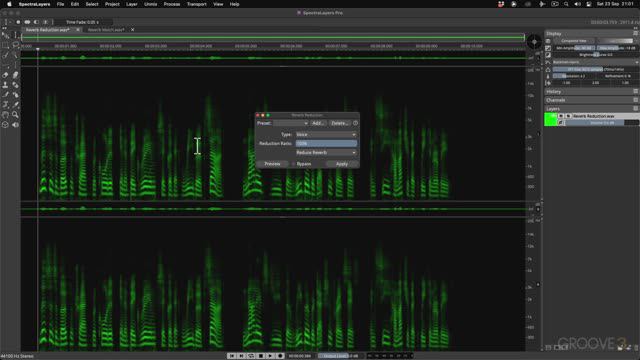
Task: Adjust the layer volume slider
Action: pos(602,123)
